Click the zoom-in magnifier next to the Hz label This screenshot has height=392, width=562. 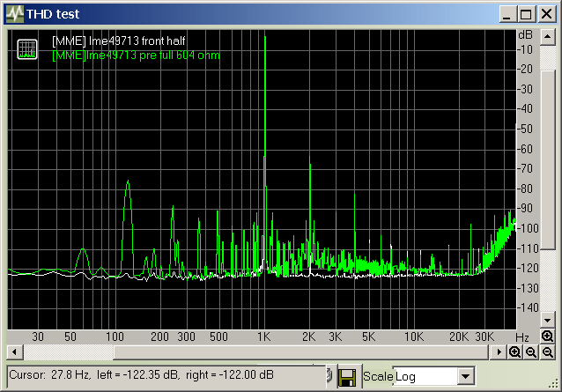pyautogui.click(x=548, y=337)
